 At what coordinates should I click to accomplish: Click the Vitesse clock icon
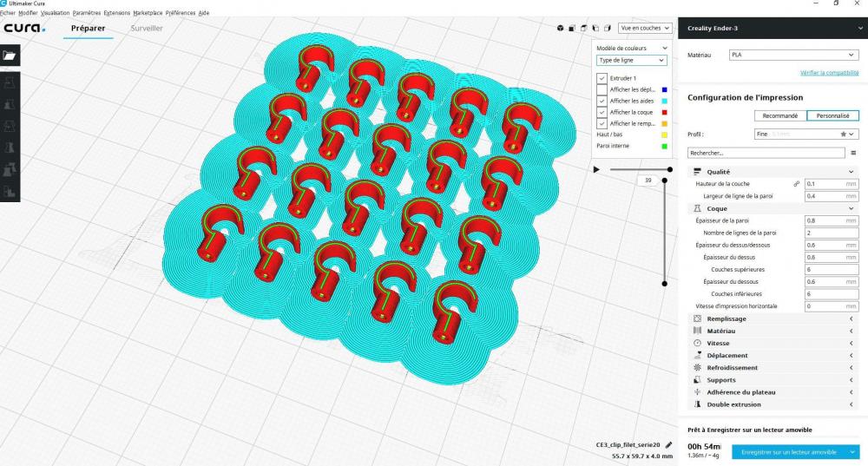pyautogui.click(x=697, y=343)
